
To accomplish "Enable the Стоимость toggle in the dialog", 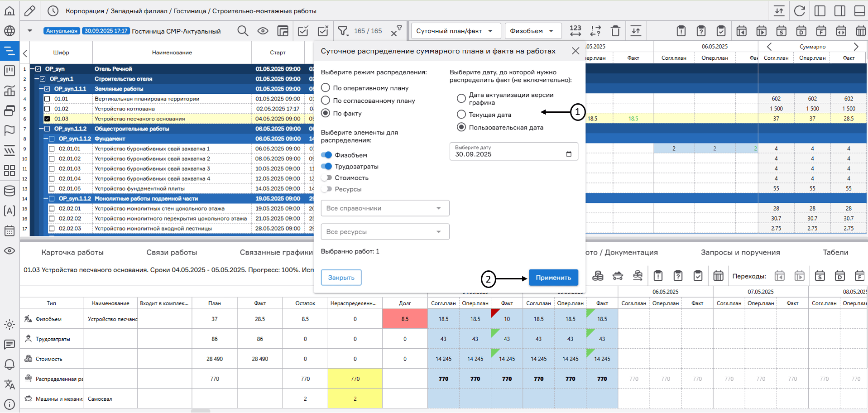I will 327,178.
